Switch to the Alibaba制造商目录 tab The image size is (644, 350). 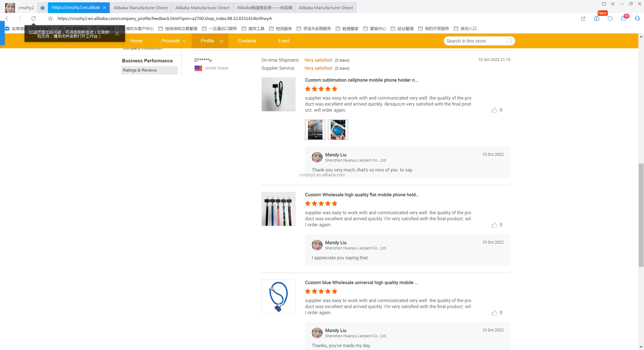pyautogui.click(x=264, y=8)
